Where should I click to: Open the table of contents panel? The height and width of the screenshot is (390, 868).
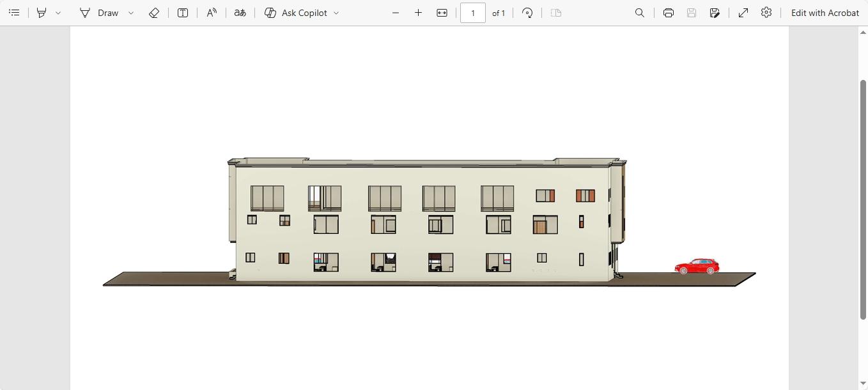pos(14,13)
